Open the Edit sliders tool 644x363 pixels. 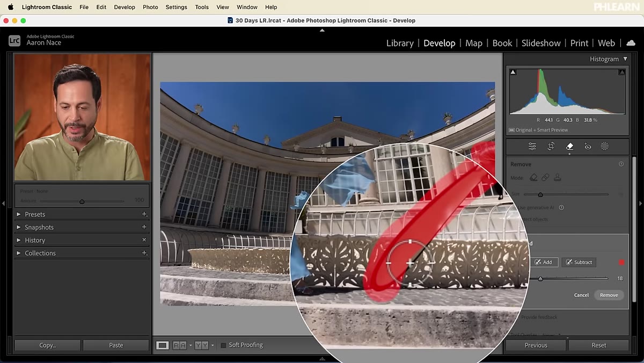pyautogui.click(x=532, y=146)
